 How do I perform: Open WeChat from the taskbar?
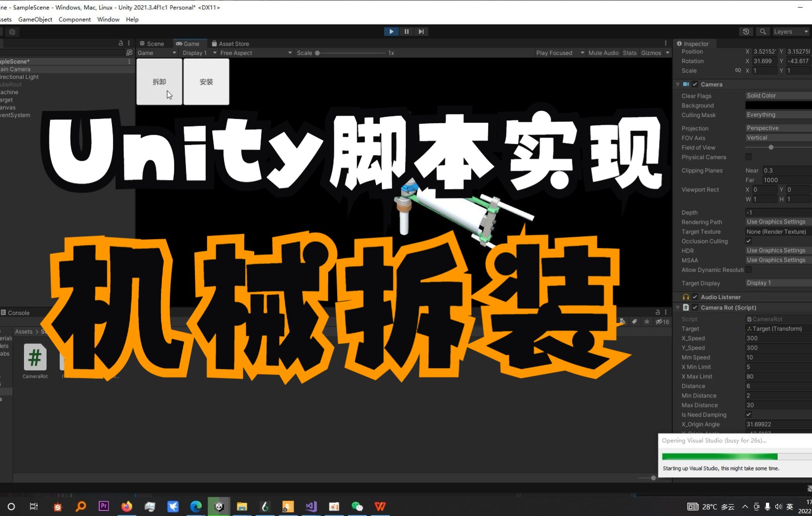tap(357, 506)
